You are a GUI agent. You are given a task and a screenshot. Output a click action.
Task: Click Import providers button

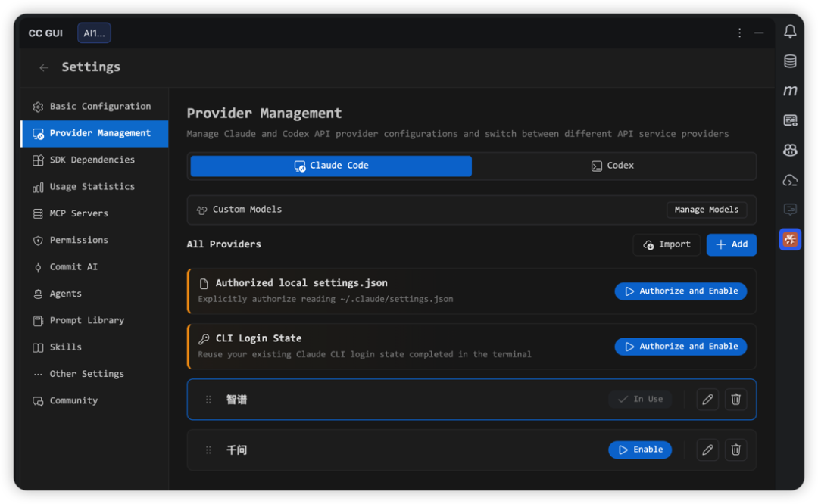click(x=667, y=244)
